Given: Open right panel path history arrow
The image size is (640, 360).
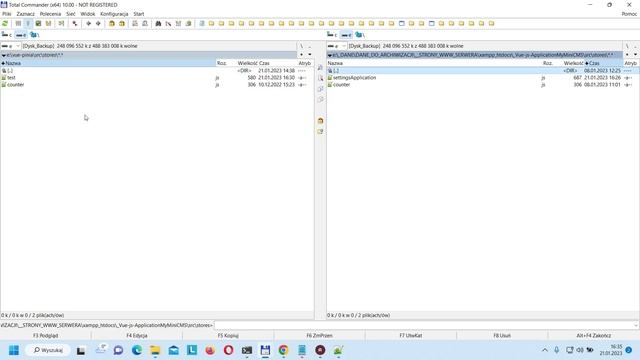Looking at the screenshot, I should (636, 55).
